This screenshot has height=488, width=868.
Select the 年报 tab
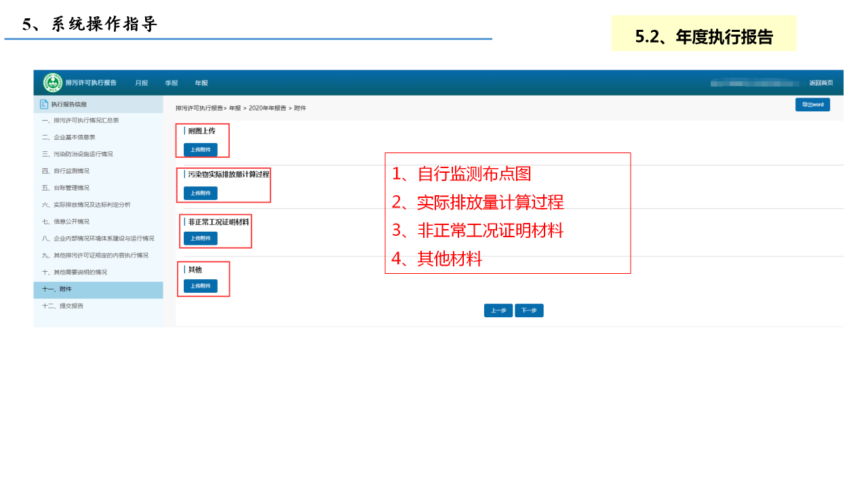(201, 83)
